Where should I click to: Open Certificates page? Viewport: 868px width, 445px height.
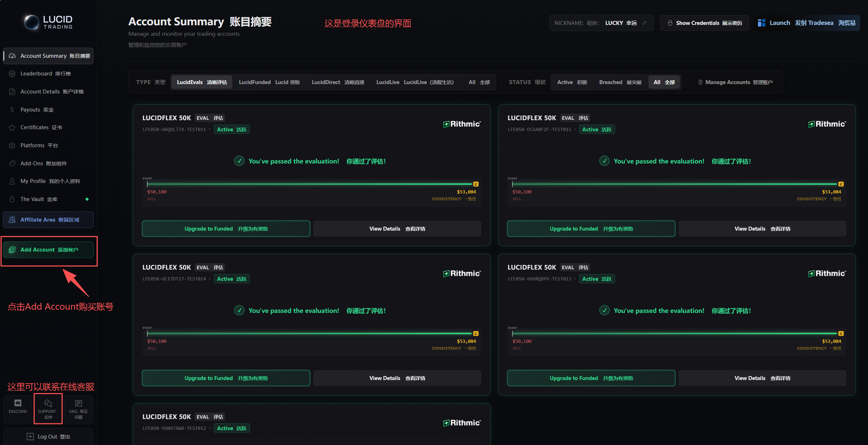48,127
